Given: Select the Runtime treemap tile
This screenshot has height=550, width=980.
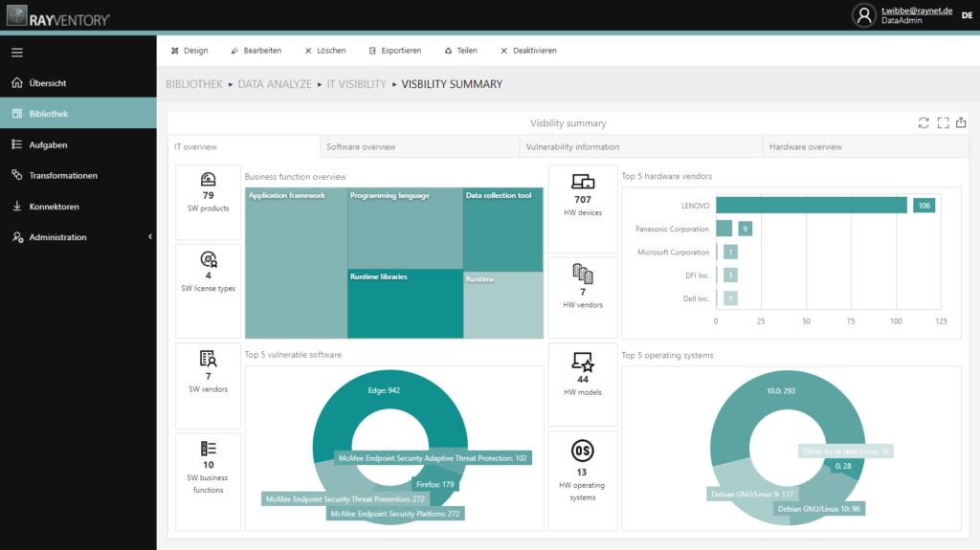Looking at the screenshot, I should tap(503, 306).
